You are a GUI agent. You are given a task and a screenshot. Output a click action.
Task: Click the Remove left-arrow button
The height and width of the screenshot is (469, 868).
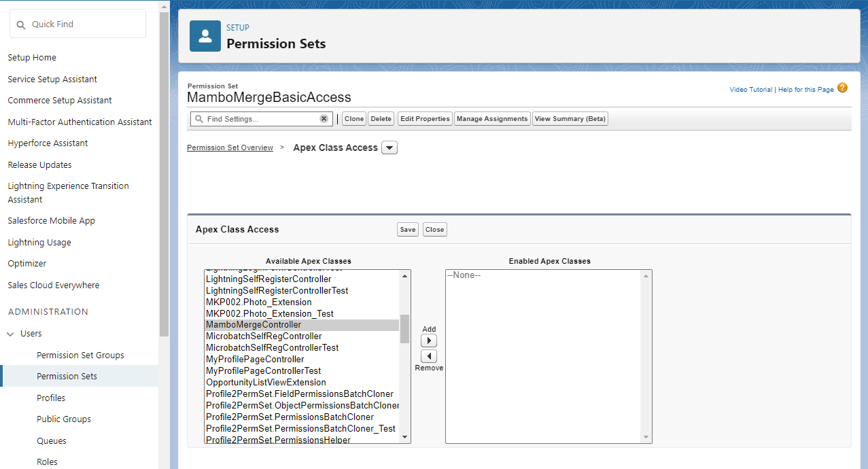(428, 356)
